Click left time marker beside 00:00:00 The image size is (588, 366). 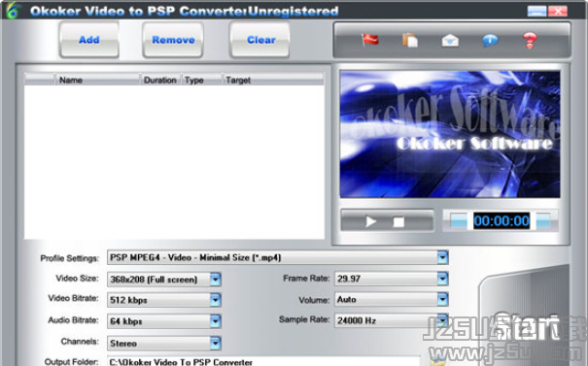[x=459, y=220]
